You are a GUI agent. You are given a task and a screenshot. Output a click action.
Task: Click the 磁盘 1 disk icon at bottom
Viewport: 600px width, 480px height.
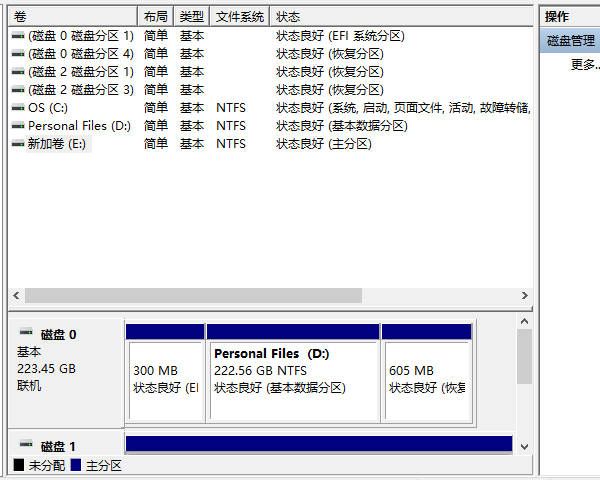point(25,446)
